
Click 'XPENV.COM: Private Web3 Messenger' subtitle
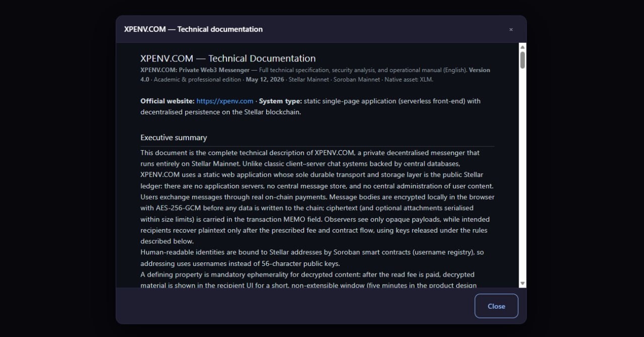pos(195,70)
